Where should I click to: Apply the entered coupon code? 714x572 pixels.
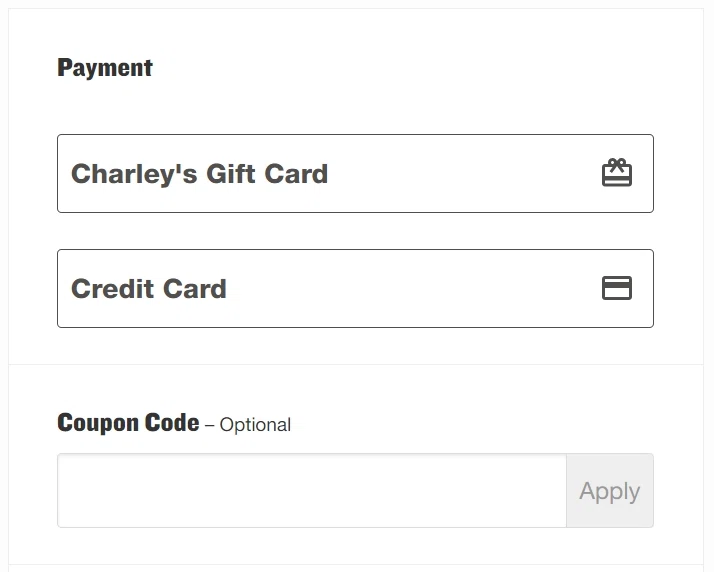coord(609,491)
